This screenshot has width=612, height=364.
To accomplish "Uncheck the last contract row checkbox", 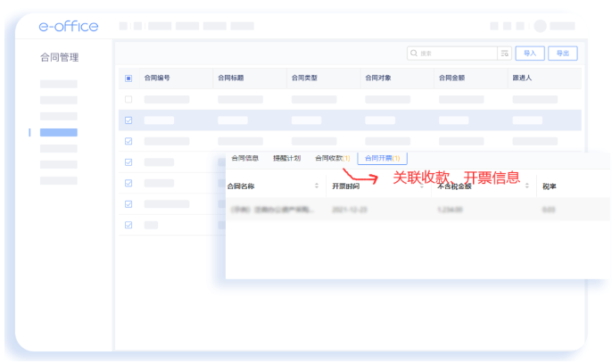I will pyautogui.click(x=128, y=225).
